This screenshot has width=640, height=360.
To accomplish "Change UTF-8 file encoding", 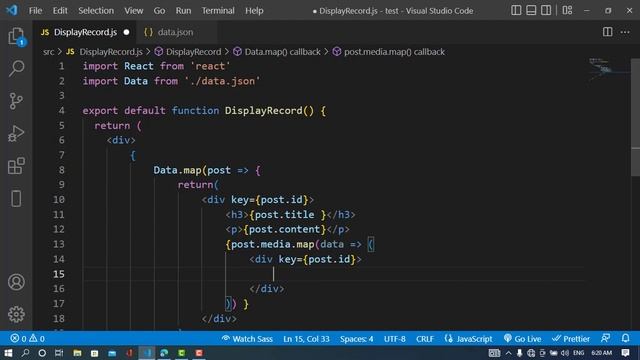I will 394,338.
